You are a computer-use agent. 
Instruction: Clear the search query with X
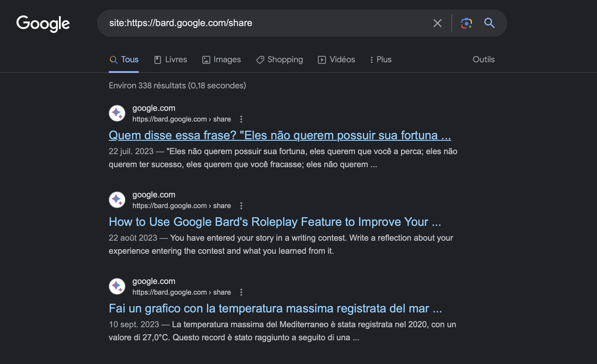(x=437, y=23)
